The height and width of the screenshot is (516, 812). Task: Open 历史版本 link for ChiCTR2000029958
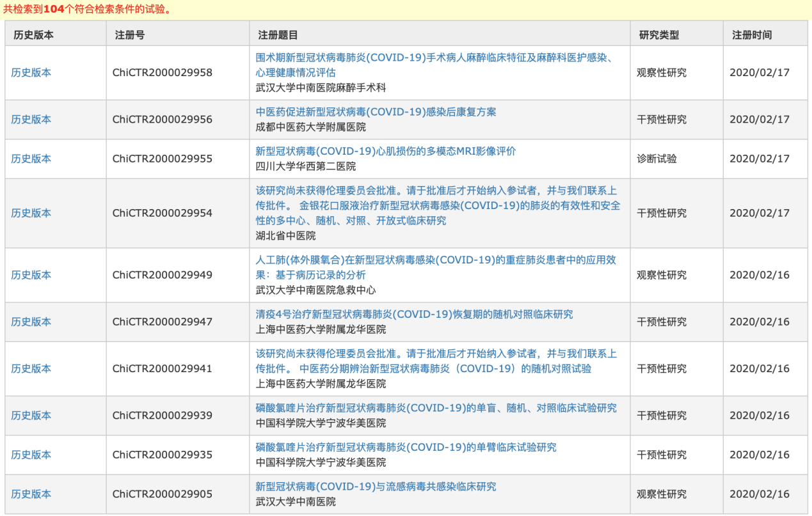pyautogui.click(x=31, y=73)
